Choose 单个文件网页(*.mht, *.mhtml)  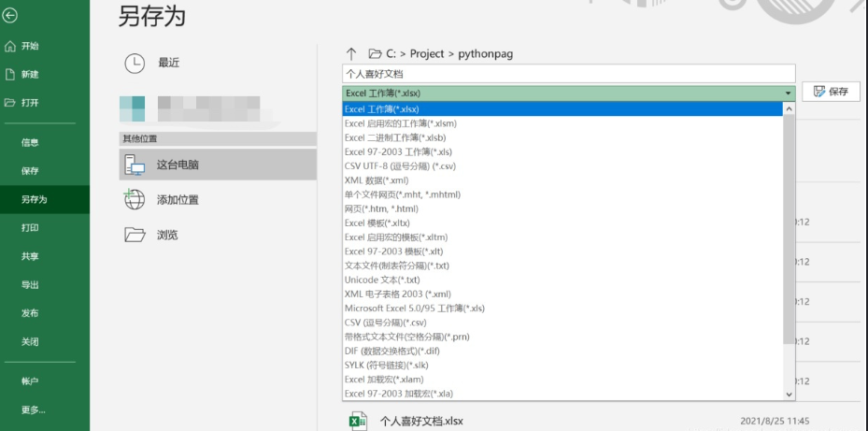coord(562,194)
